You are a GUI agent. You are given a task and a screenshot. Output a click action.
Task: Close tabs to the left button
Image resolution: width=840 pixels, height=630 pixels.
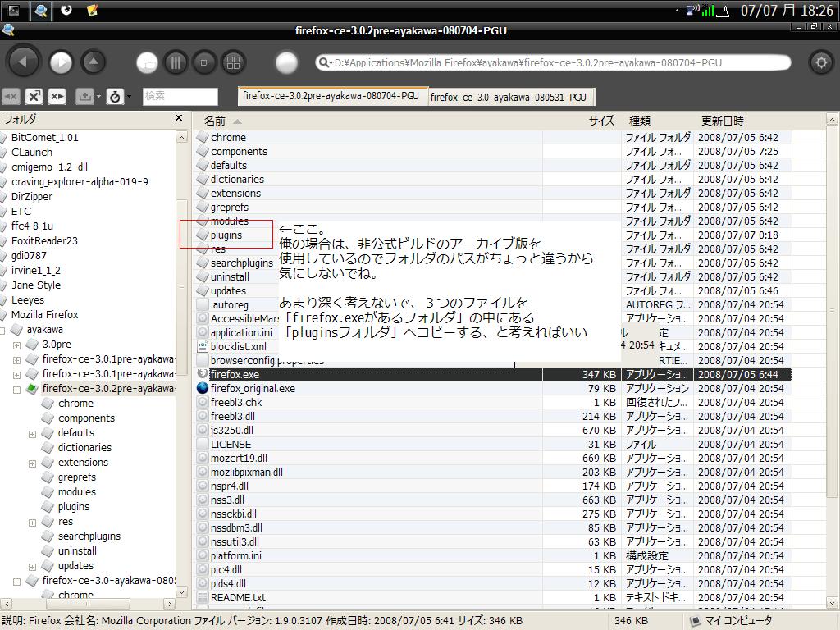11,97
